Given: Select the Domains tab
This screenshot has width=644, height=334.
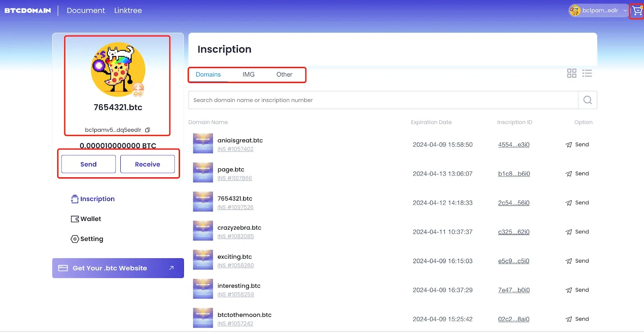Looking at the screenshot, I should pos(208,75).
